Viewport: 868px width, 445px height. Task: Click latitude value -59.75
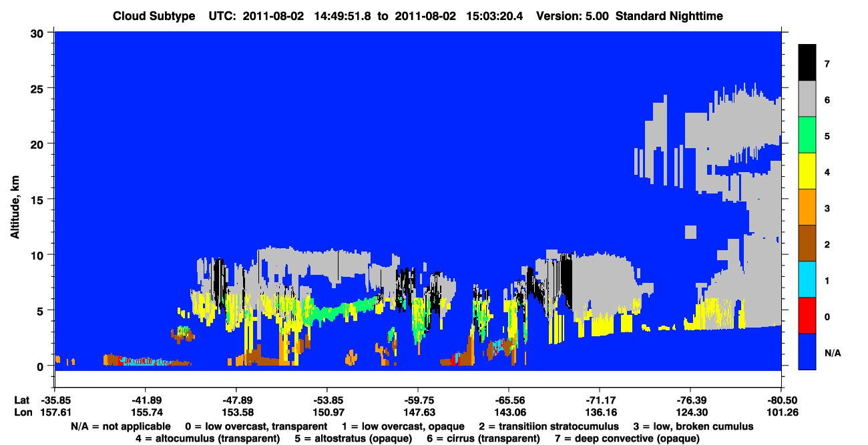tap(418, 400)
